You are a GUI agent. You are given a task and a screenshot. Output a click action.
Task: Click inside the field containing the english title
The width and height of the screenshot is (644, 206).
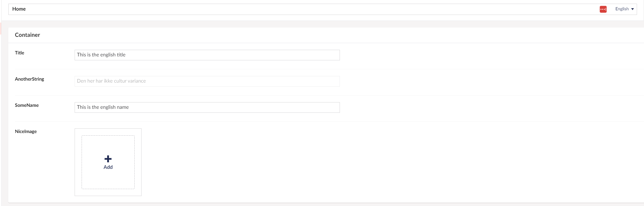[x=207, y=55]
